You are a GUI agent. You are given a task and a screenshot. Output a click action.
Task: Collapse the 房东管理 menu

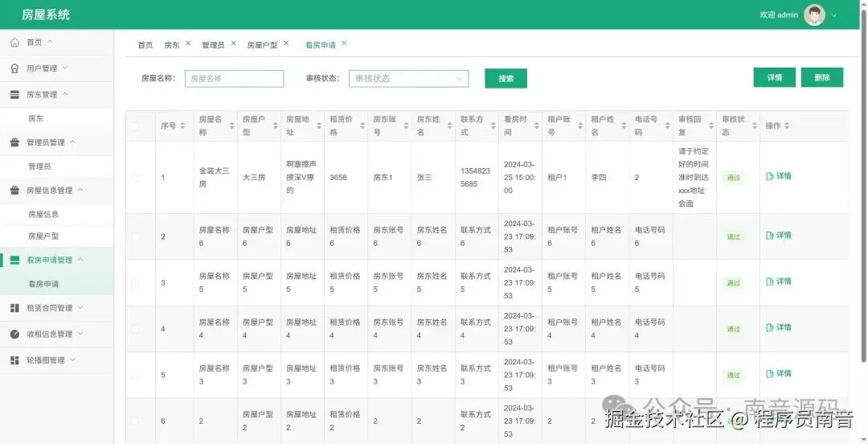click(x=65, y=94)
